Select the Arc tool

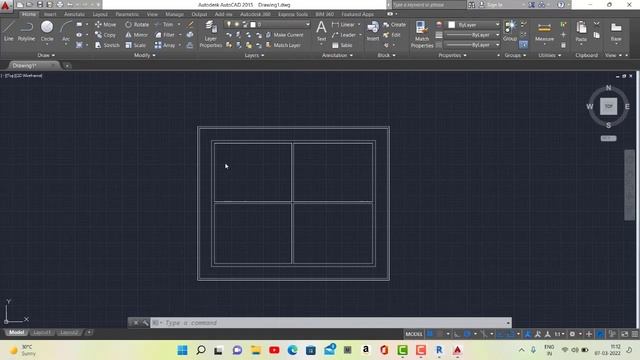pyautogui.click(x=65, y=31)
